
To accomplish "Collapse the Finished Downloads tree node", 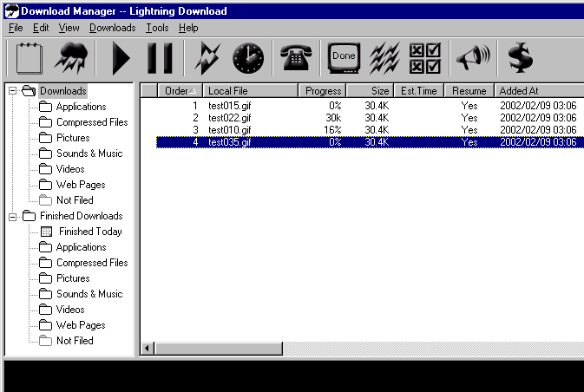I will point(13,216).
